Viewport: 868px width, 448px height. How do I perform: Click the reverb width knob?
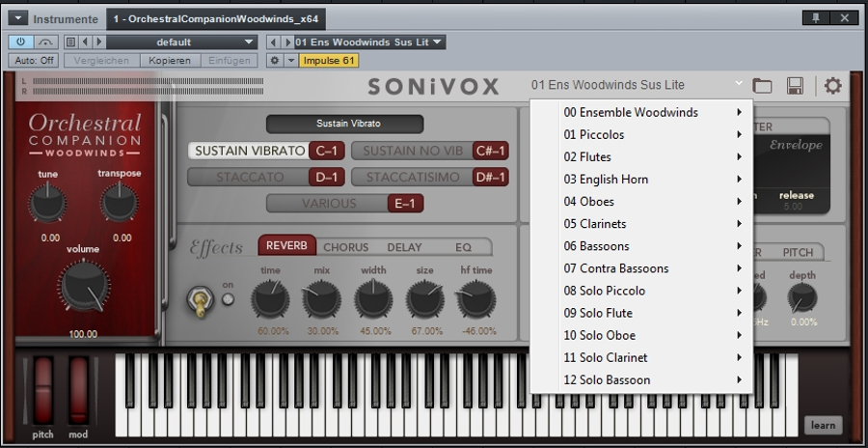(x=373, y=299)
